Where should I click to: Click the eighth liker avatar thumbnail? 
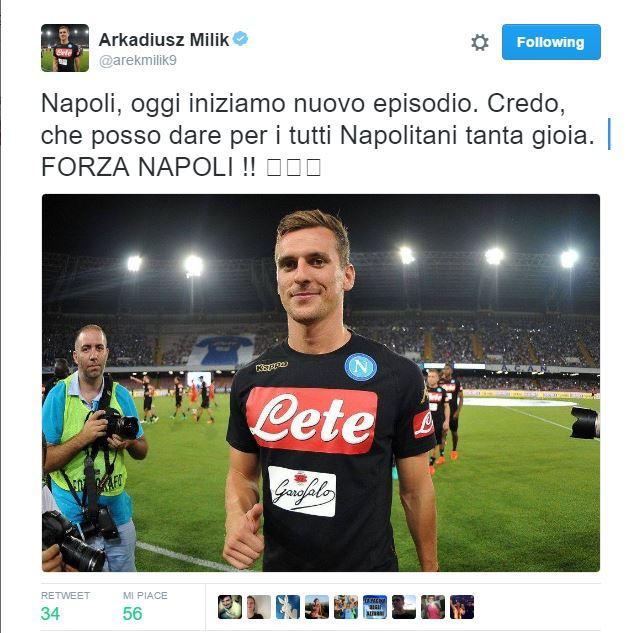click(x=433, y=607)
